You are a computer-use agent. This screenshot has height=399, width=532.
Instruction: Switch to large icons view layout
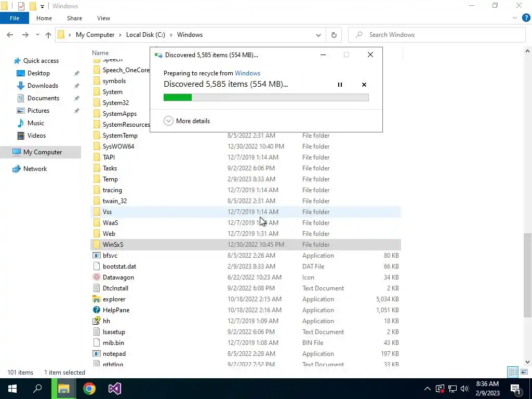point(524,372)
